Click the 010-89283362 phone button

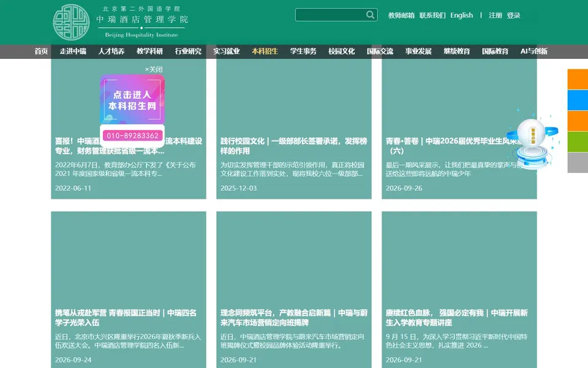pos(132,136)
